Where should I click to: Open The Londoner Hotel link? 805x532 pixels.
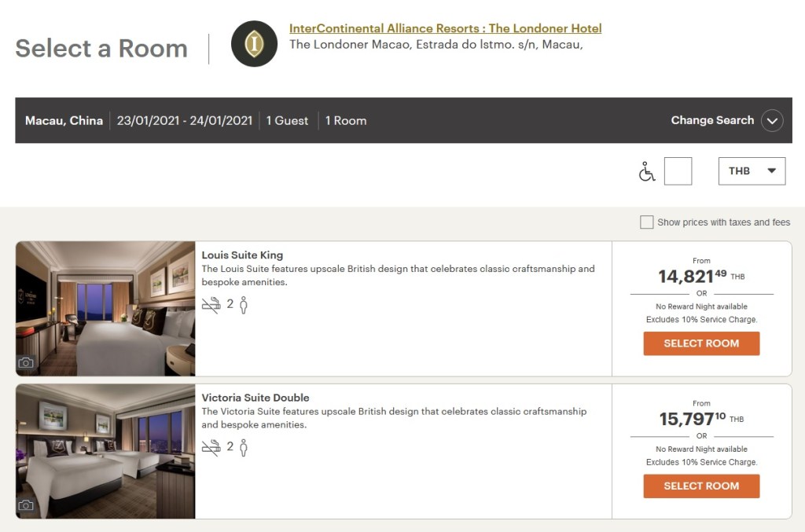[x=445, y=28]
